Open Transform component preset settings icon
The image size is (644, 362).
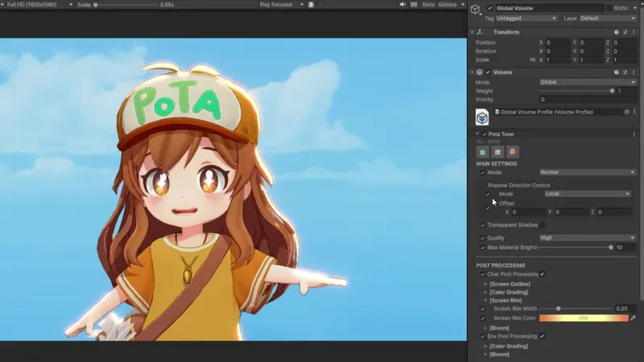coord(625,32)
